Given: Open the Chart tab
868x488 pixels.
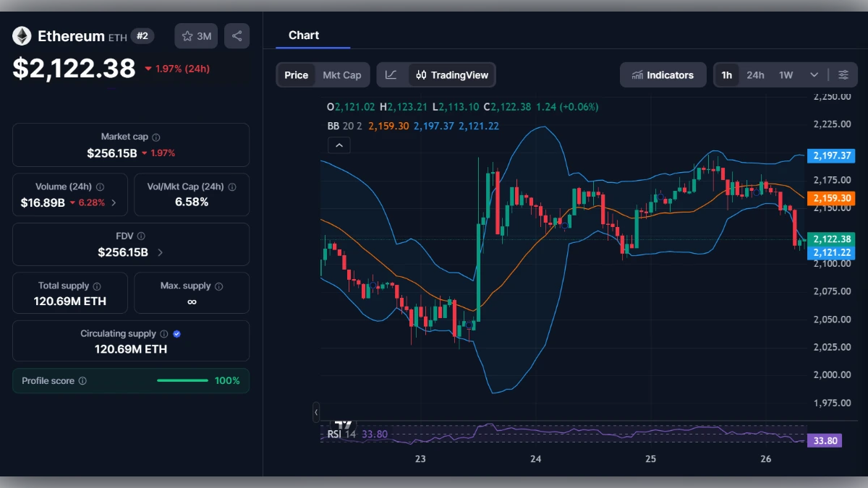Looking at the screenshot, I should 304,35.
